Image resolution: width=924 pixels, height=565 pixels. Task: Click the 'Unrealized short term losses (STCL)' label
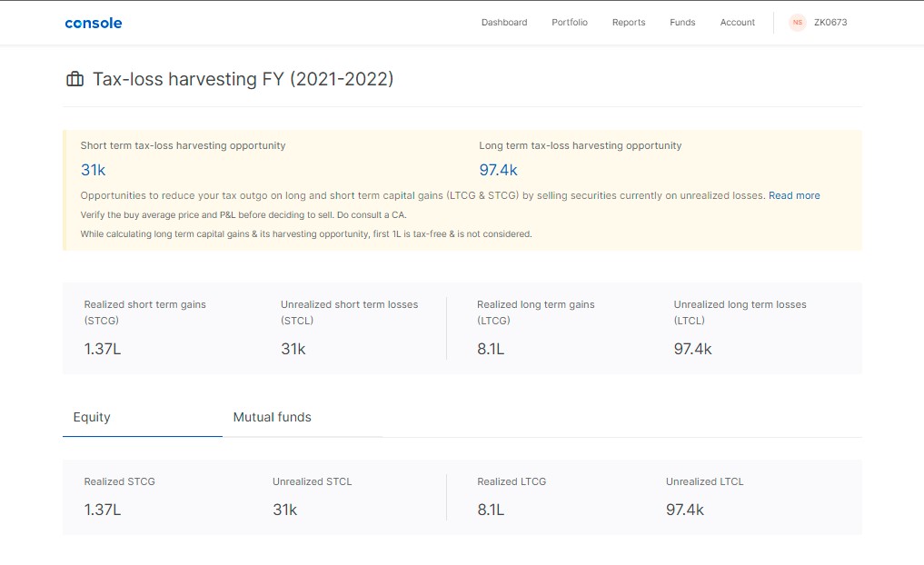click(350, 312)
